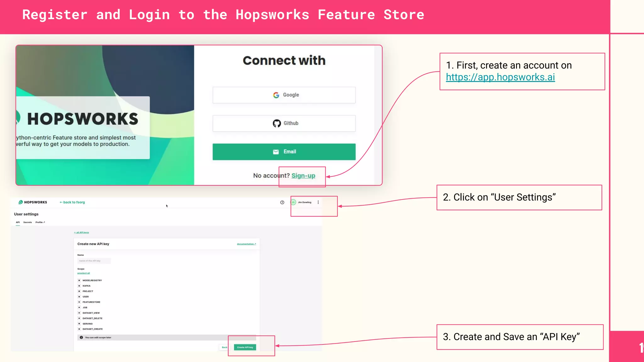Toggle the USER scope checkbox
The image size is (644, 362).
click(x=79, y=297)
